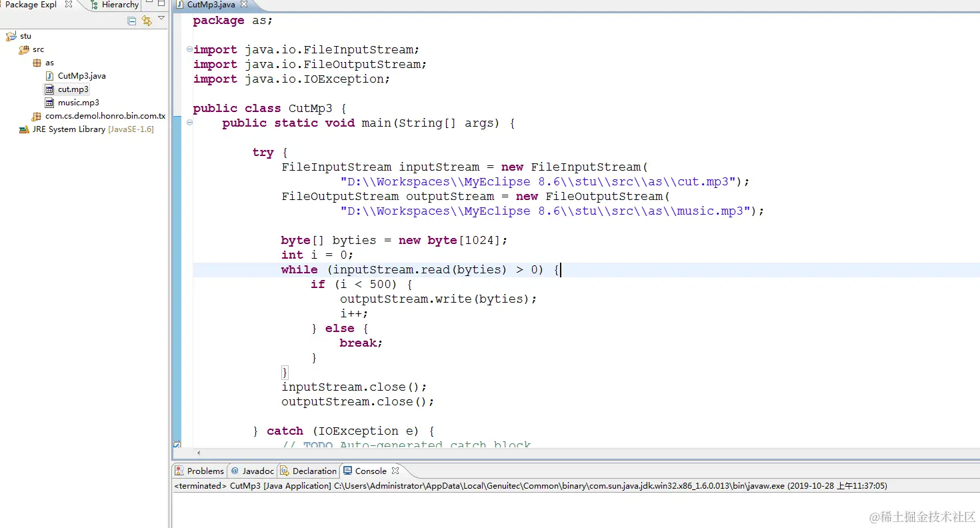The image size is (980, 528).
Task: Click the Problems tab icon
Action: [x=179, y=471]
